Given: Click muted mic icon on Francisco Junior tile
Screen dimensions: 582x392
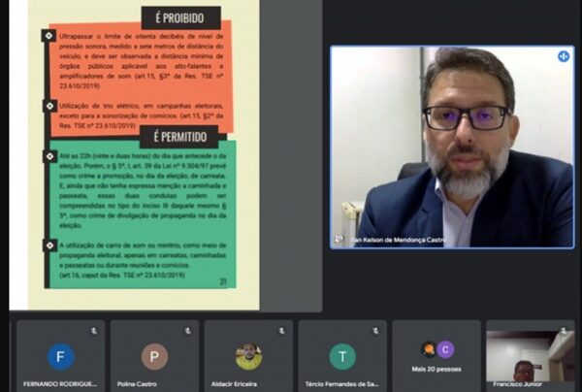Looking at the screenshot, I should tap(565, 331).
